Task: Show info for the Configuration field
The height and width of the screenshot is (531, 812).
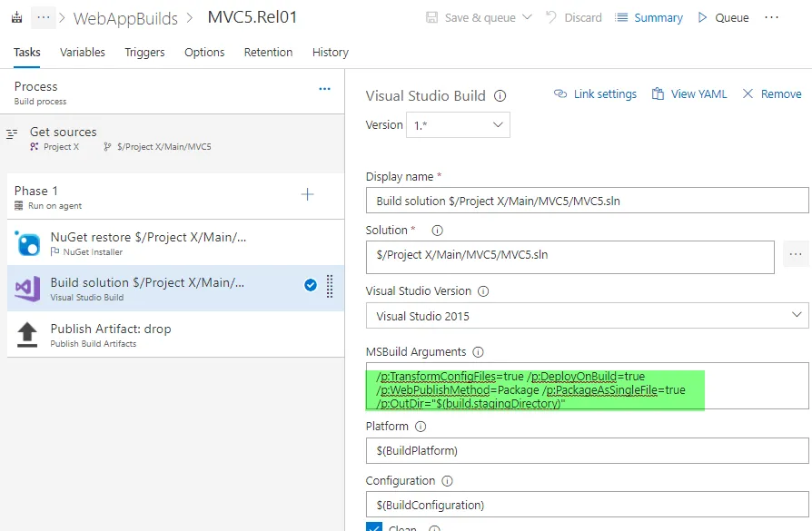Action: [447, 481]
